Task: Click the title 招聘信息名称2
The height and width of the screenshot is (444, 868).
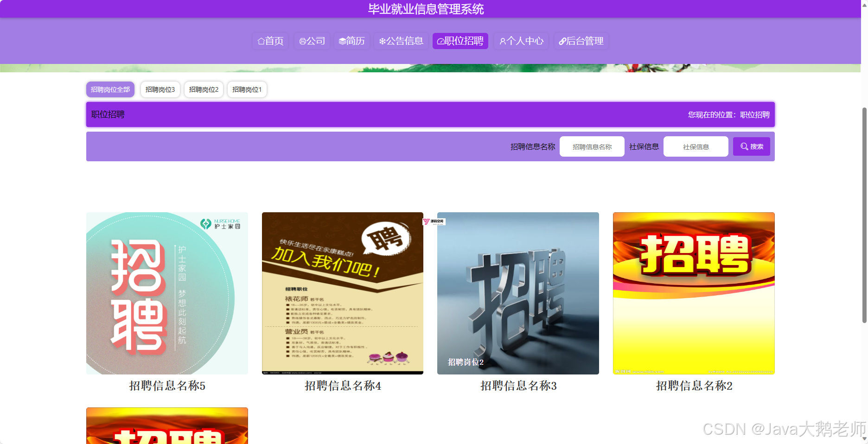Action: (x=694, y=386)
